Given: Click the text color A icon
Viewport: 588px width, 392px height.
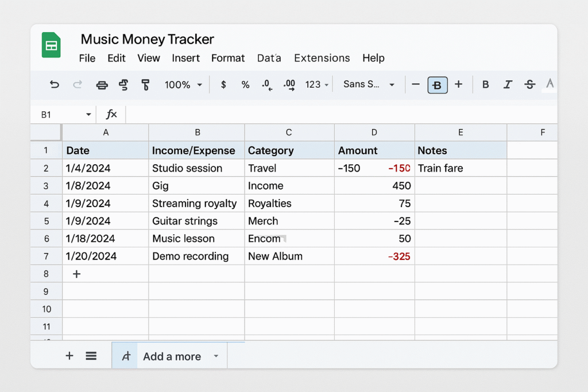Looking at the screenshot, I should (x=550, y=84).
